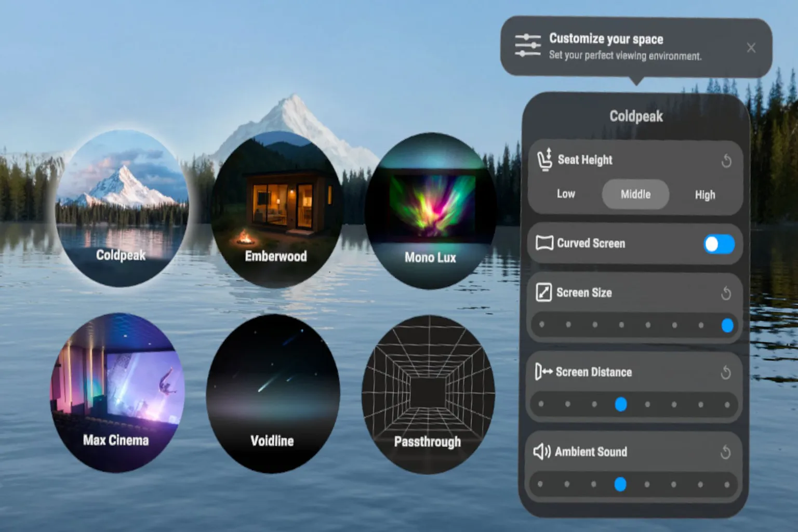Set Ambient Sound to the highest dot

pyautogui.click(x=727, y=484)
